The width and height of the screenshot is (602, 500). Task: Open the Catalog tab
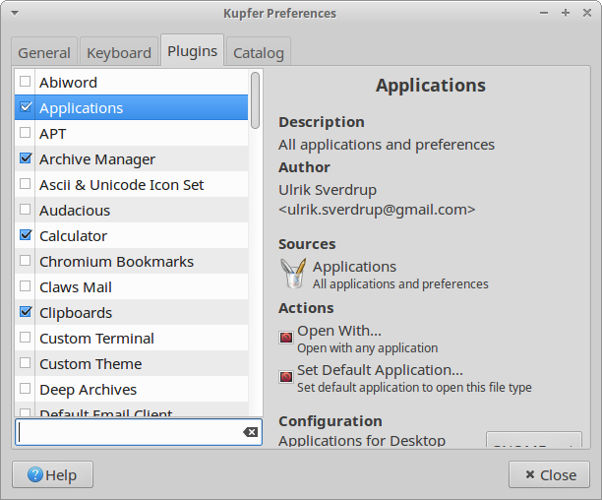point(258,53)
